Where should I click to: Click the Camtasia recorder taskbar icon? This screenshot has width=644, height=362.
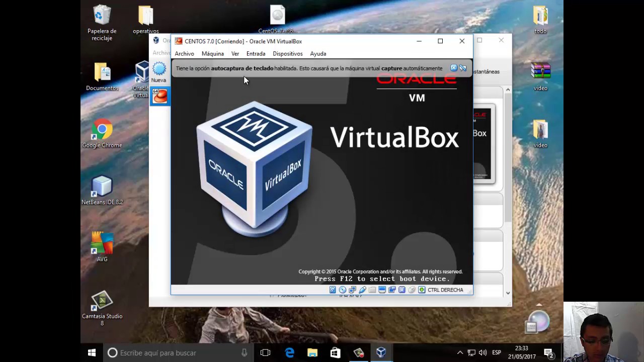pyautogui.click(x=358, y=353)
